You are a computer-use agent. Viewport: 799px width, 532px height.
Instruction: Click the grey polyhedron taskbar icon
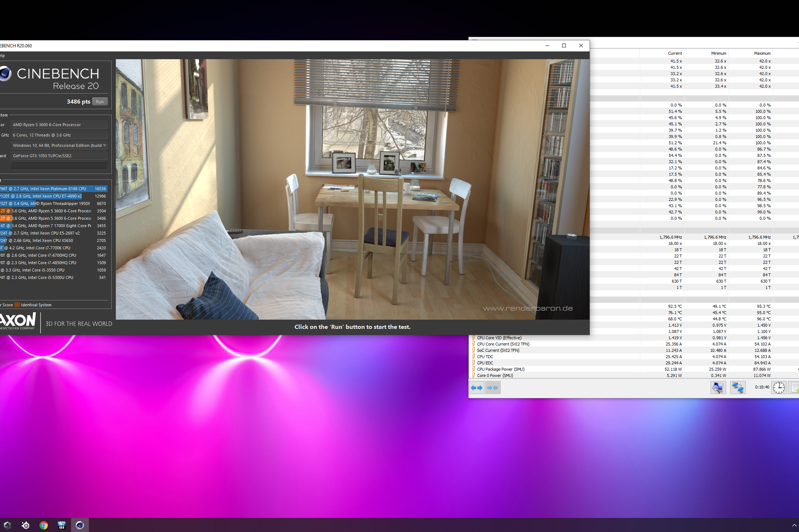(x=7, y=525)
